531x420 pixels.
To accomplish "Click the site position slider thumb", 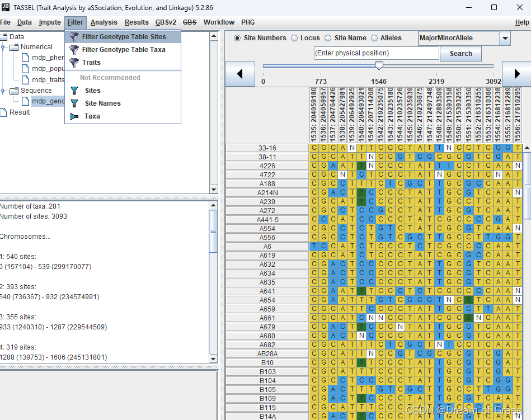I will [379, 65].
